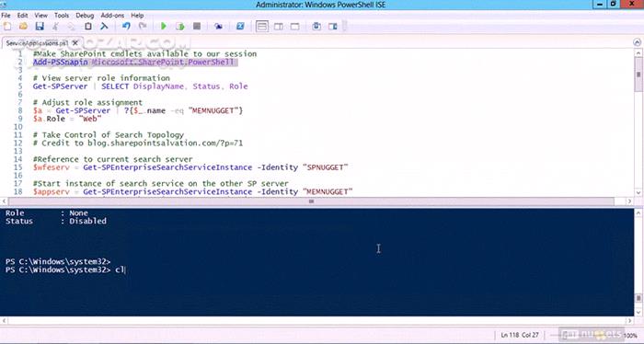Click the 'Ln 118 Col 27' status indicator
This screenshot has height=344, width=644.
click(520, 335)
